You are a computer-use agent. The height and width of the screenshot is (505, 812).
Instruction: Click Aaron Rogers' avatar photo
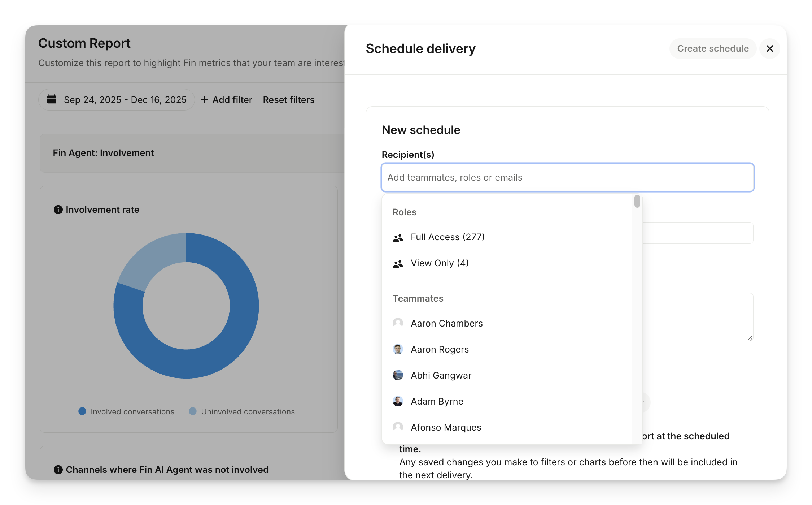coord(398,349)
